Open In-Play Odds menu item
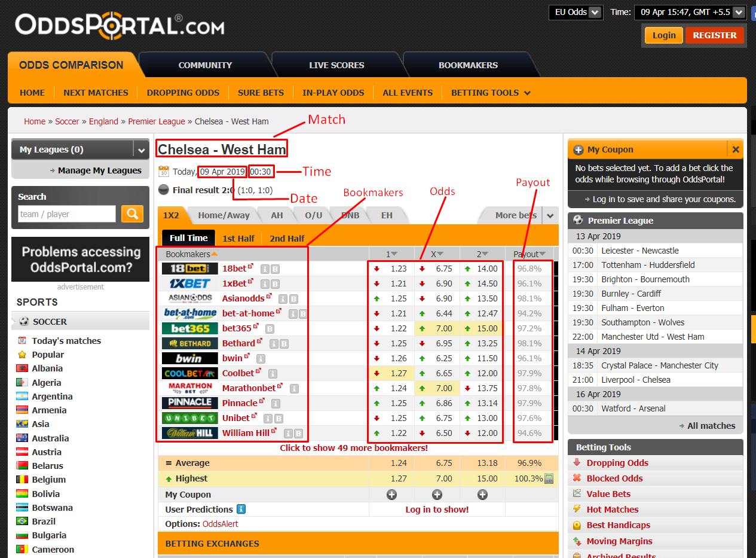 click(x=333, y=93)
